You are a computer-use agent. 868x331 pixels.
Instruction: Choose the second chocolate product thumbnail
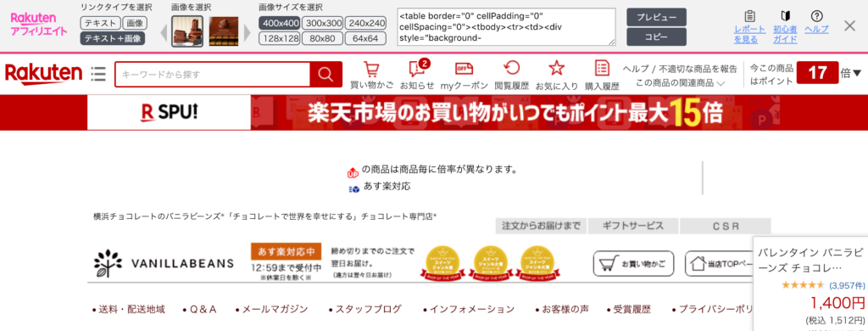pos(224,31)
